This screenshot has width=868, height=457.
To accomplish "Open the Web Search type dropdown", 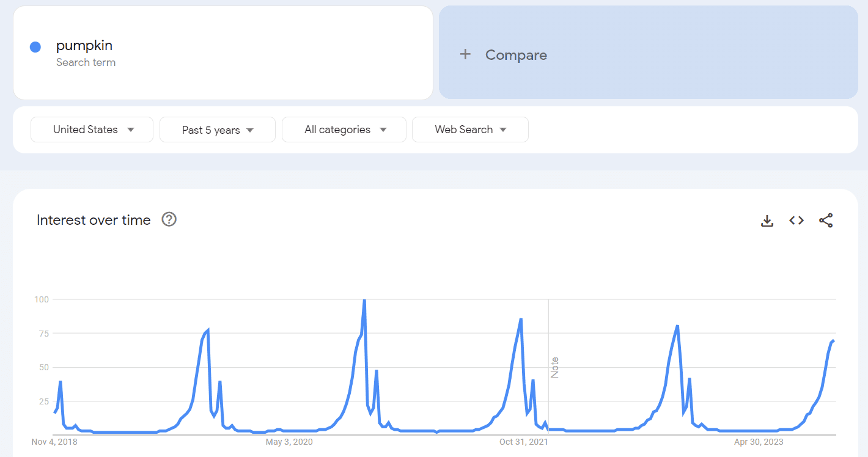I will [470, 130].
